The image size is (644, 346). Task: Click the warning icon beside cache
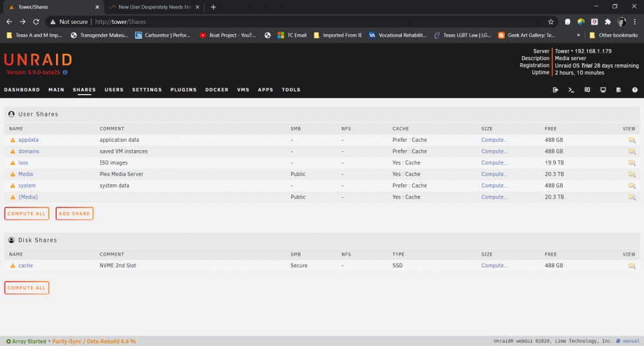(13, 266)
